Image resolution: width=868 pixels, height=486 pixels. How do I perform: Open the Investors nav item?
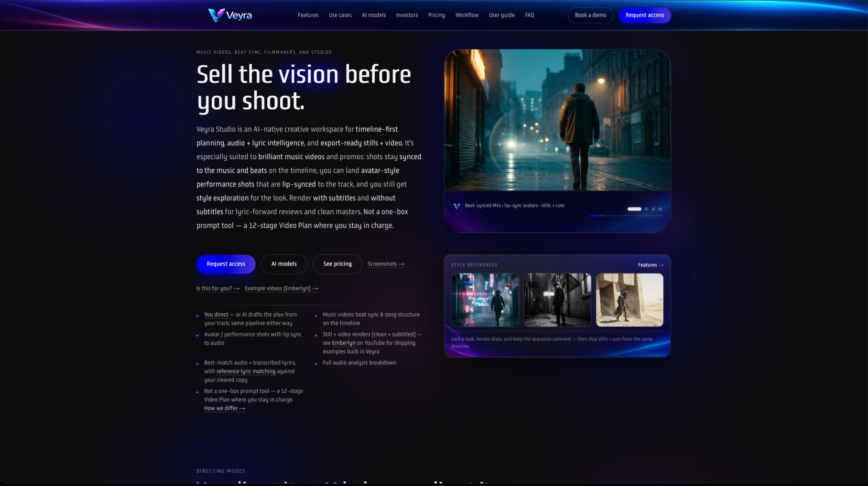tap(407, 15)
